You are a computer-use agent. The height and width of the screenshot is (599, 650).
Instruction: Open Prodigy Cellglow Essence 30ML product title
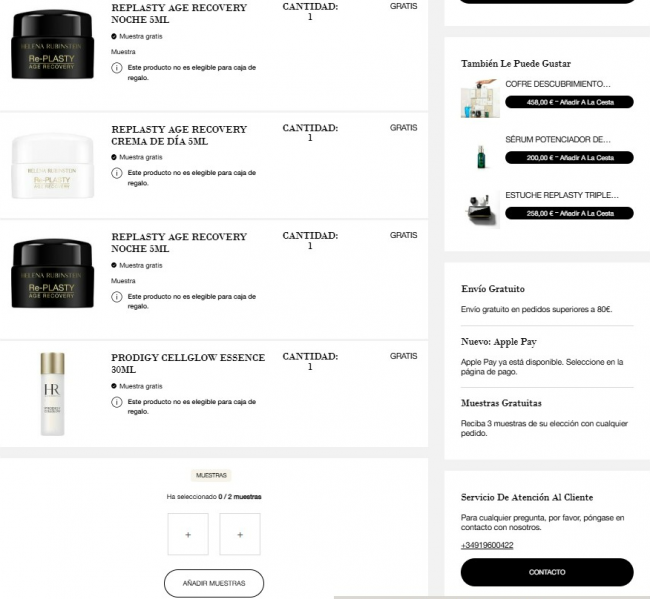coord(188,364)
